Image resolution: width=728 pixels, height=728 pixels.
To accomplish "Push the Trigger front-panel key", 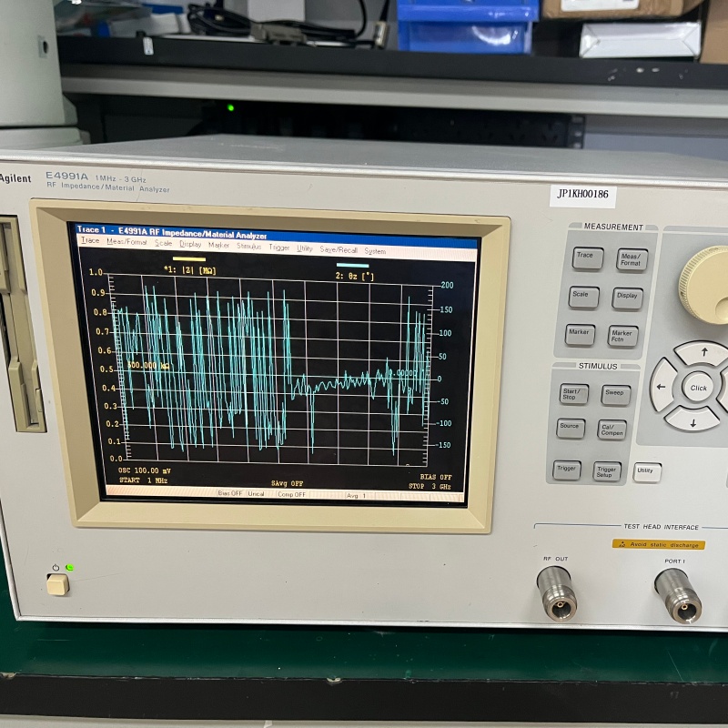I will click(566, 470).
